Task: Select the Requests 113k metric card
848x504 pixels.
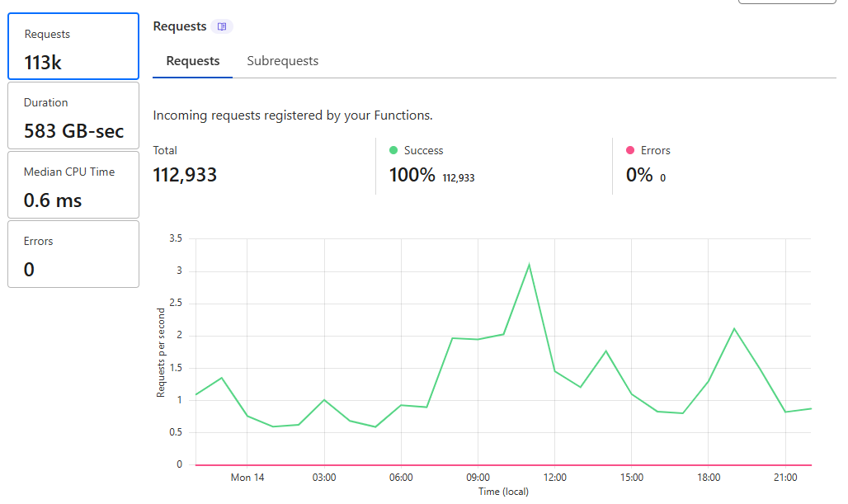Action: (73, 46)
